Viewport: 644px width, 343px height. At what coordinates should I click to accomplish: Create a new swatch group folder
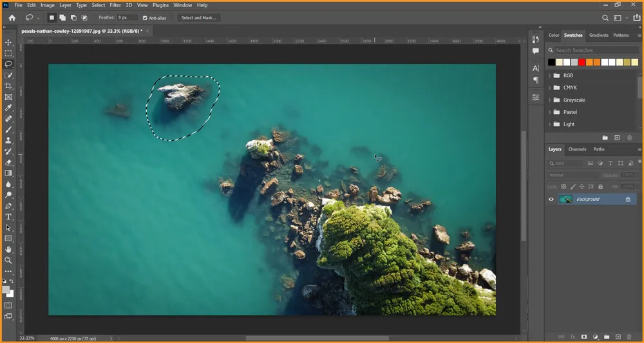(x=605, y=138)
